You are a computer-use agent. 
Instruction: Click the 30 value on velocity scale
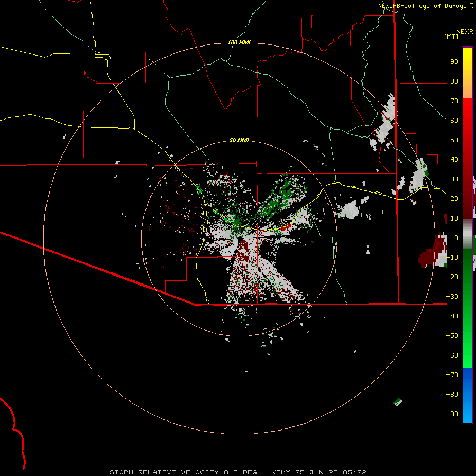(454, 179)
